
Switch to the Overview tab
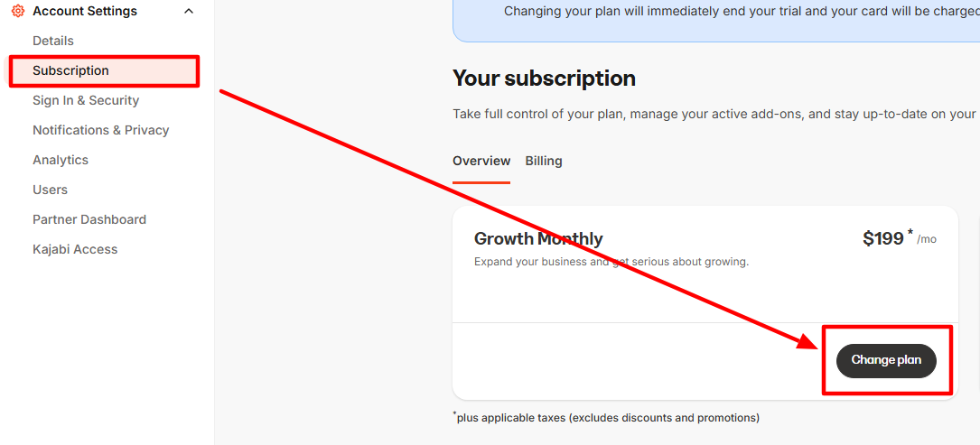(481, 161)
